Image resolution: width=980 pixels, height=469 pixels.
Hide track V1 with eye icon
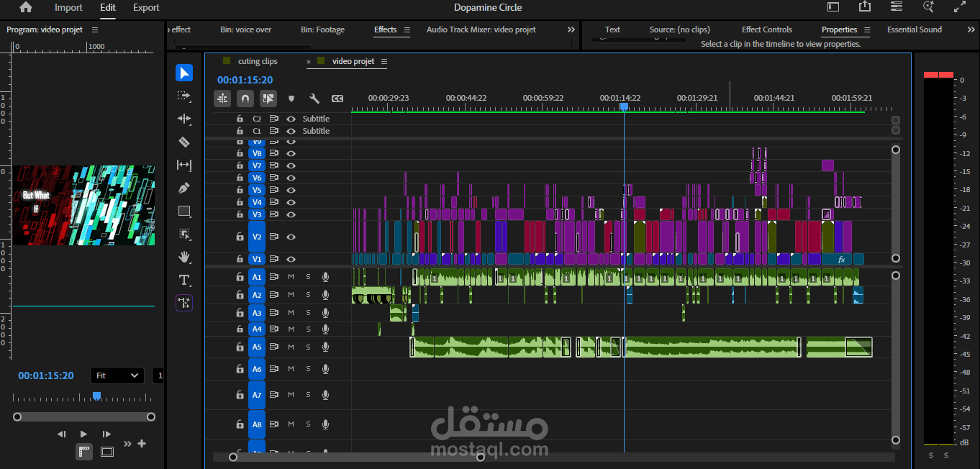click(x=291, y=259)
